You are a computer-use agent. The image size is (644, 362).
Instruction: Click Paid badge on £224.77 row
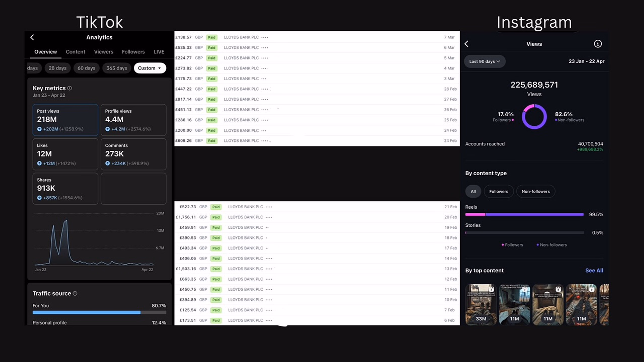pyautogui.click(x=211, y=58)
